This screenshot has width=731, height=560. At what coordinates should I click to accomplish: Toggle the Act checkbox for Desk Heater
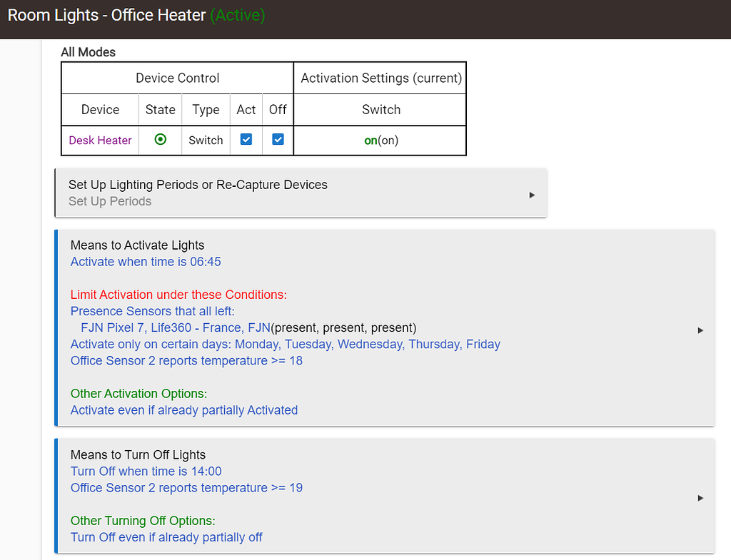tap(246, 140)
